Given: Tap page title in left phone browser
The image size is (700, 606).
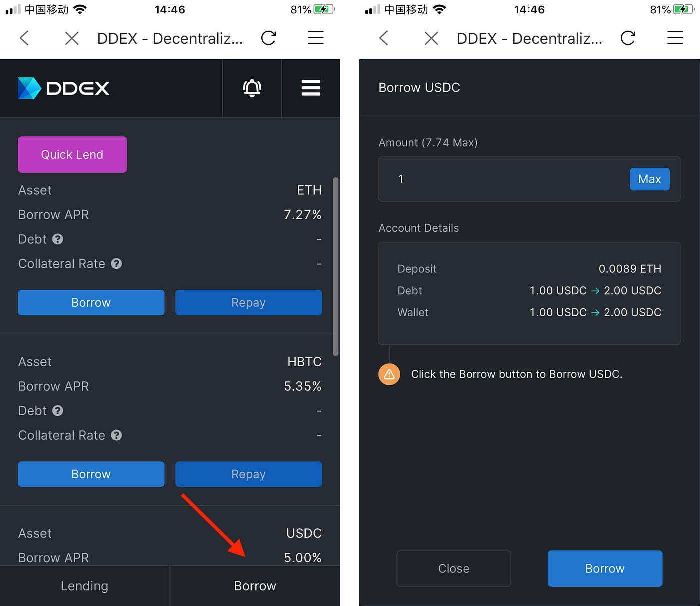Looking at the screenshot, I should tap(170, 38).
